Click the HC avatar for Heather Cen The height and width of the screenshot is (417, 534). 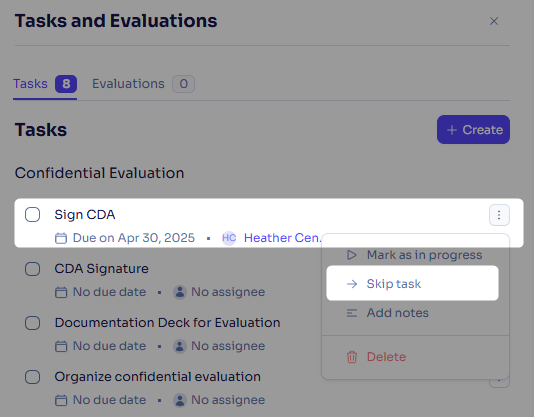pos(229,238)
